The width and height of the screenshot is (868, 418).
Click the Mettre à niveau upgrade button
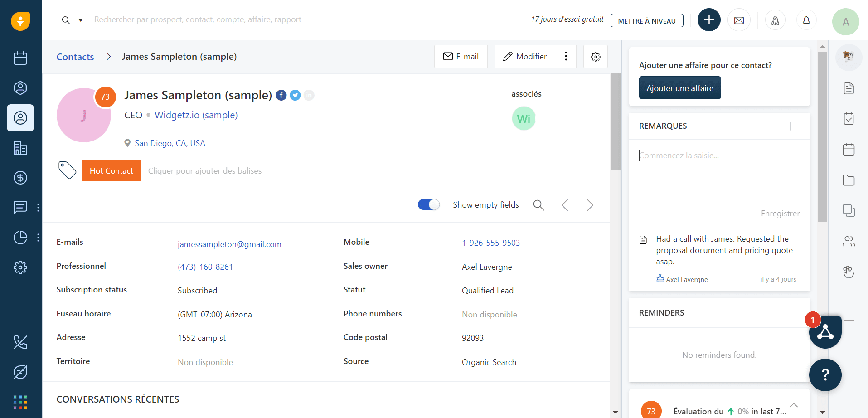(x=647, y=21)
